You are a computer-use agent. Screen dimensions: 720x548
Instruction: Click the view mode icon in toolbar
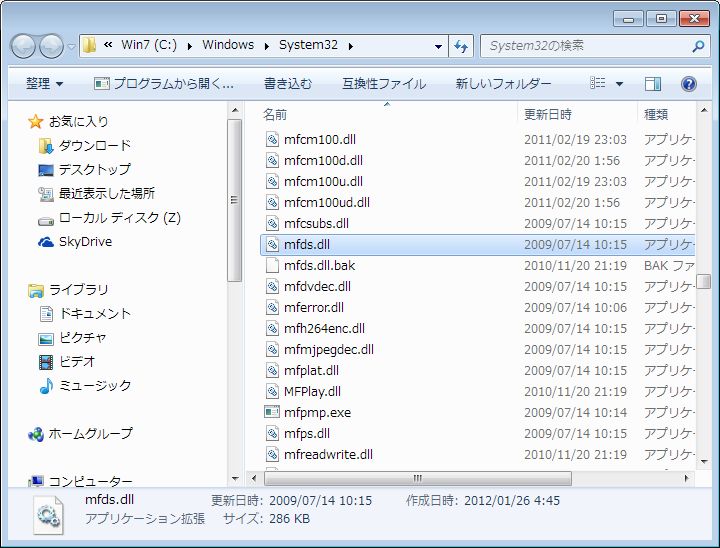(x=598, y=84)
